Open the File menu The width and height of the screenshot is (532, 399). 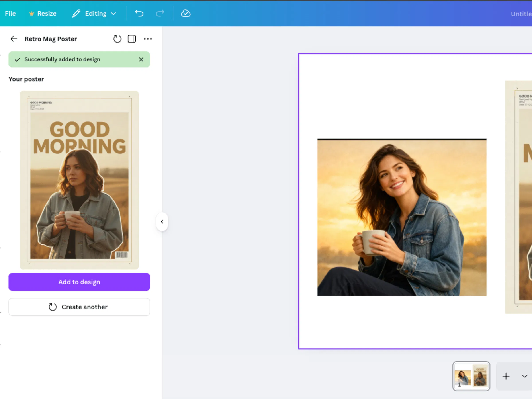pos(10,14)
